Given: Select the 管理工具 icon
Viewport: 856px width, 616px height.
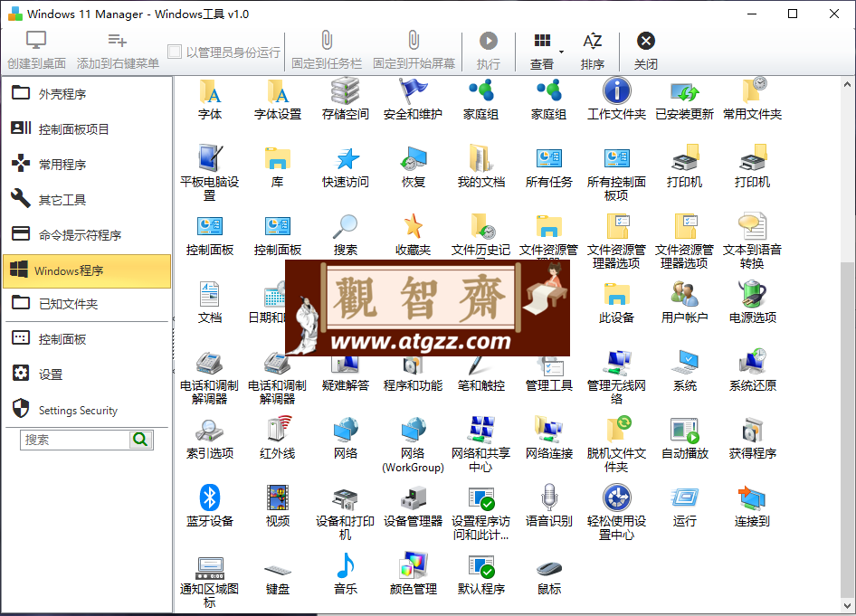Looking at the screenshot, I should point(548,374).
